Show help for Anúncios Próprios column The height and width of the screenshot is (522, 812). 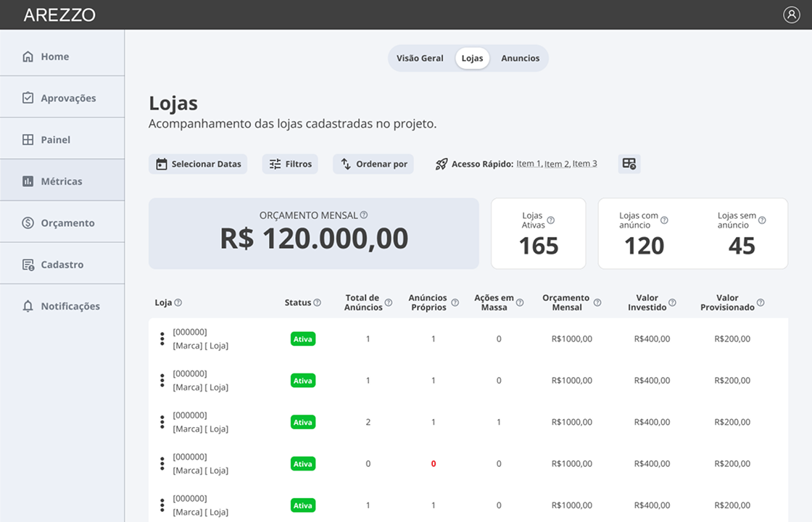click(x=455, y=302)
